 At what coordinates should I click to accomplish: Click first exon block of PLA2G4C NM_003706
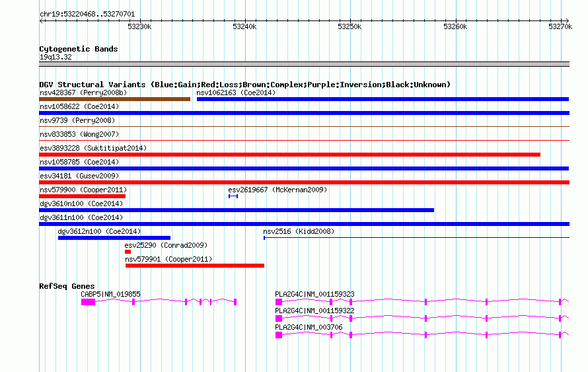(279, 335)
